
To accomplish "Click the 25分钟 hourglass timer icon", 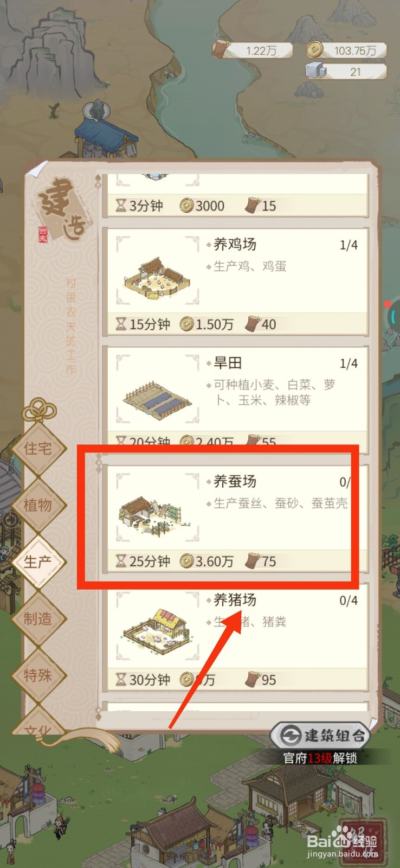I will [121, 560].
